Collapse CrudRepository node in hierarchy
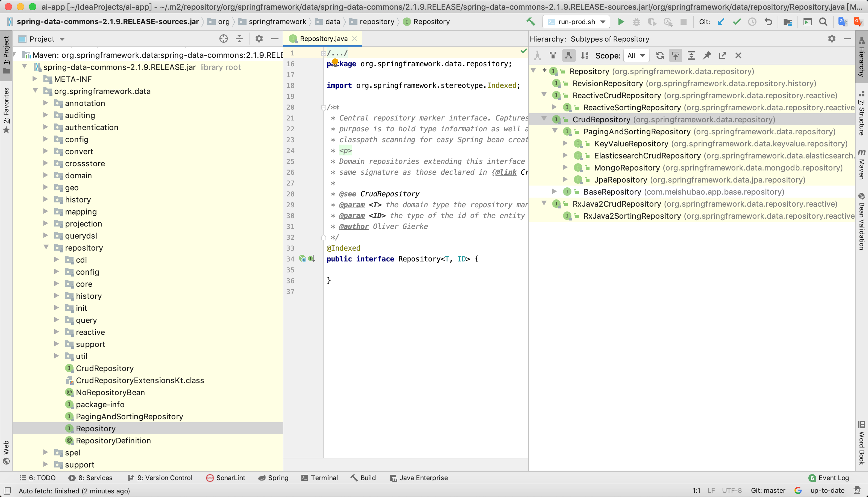The width and height of the screenshot is (868, 497). click(544, 119)
